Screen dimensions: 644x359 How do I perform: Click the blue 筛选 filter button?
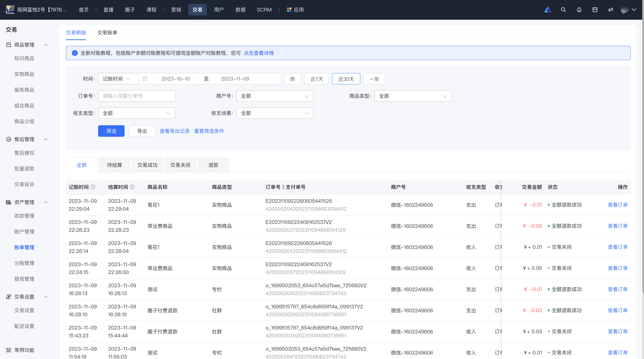pos(111,131)
